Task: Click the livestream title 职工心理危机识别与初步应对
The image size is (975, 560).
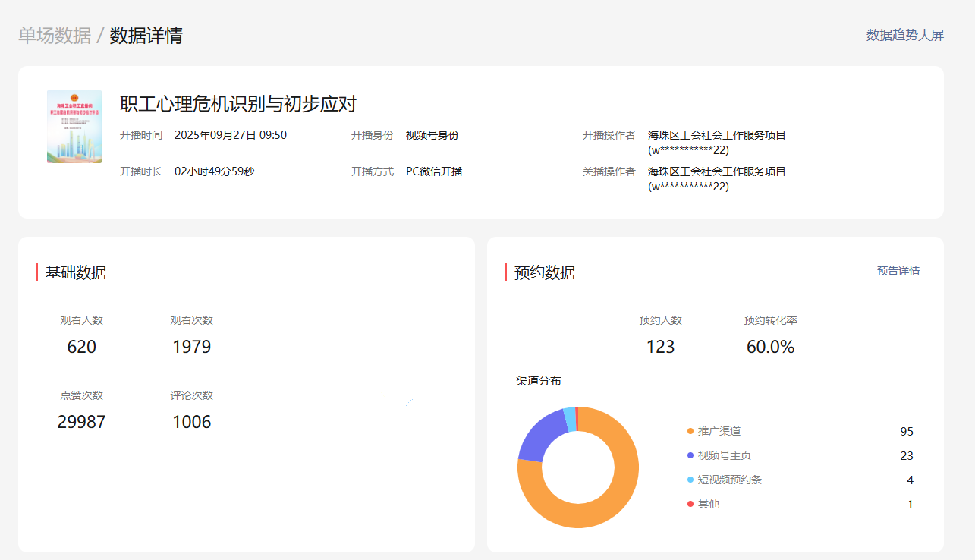Action: (238, 104)
